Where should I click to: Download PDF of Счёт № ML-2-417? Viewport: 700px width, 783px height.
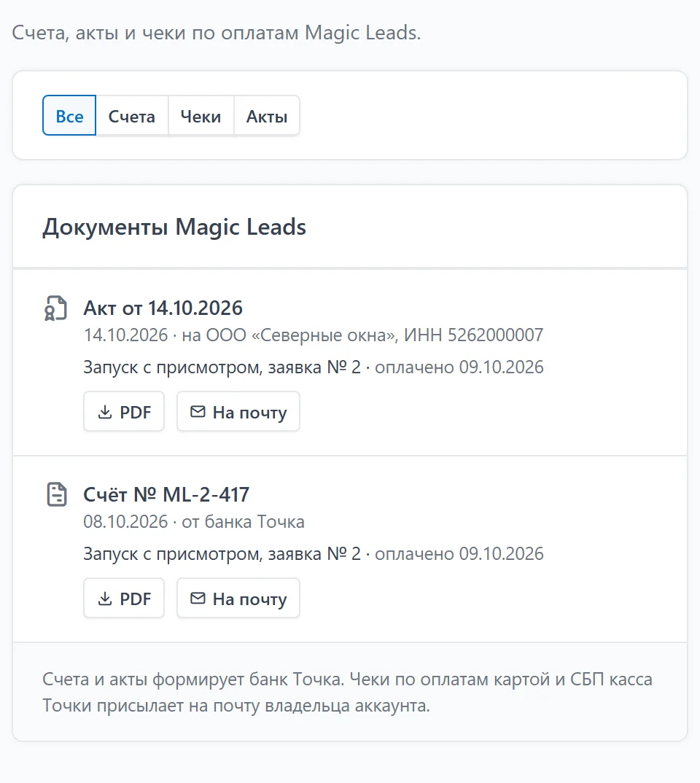pyautogui.click(x=124, y=599)
